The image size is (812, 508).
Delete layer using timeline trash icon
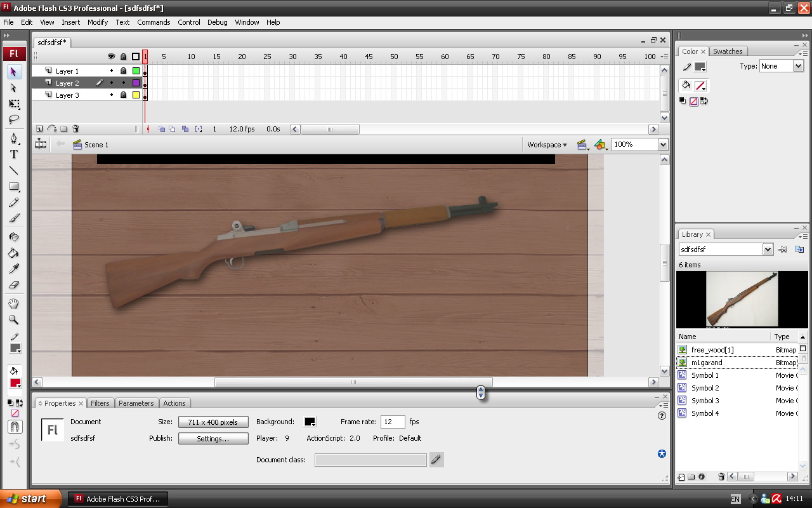pos(75,129)
